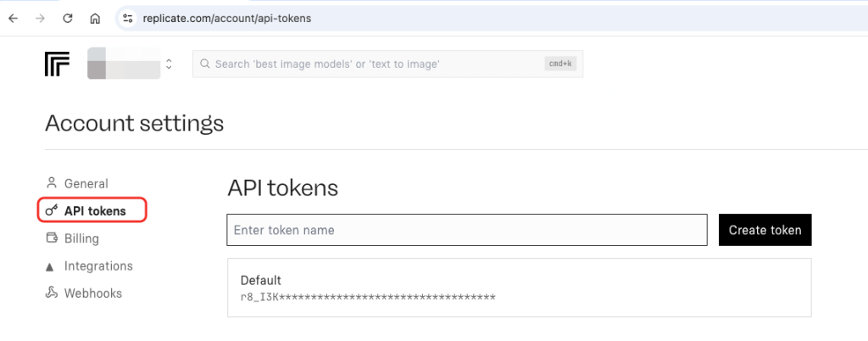868x341 pixels.
Task: Click the person icon beside General
Action: [52, 183]
